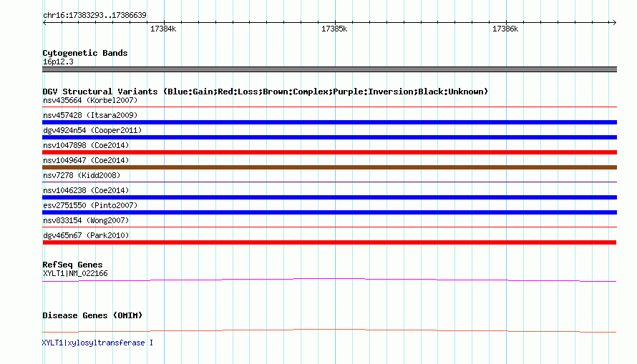Screen dimensions: 637x364
Task: Click the thin red nsv435664 variant line
Action: (x=329, y=107)
